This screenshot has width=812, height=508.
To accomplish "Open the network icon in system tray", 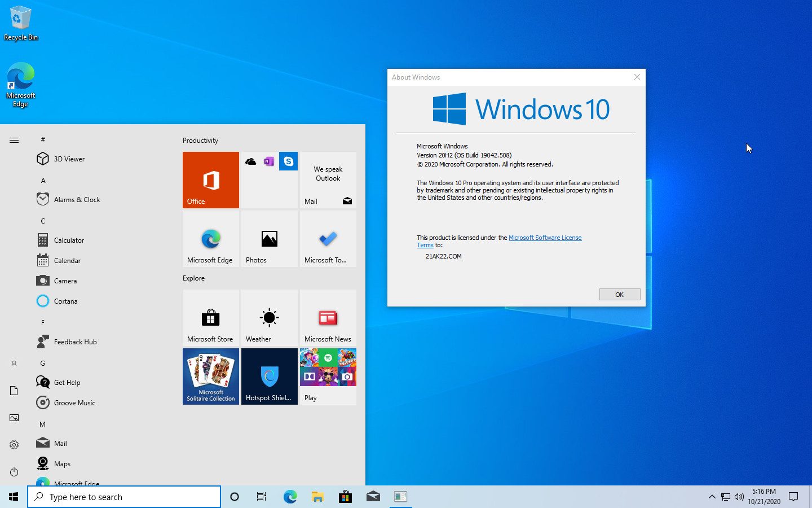I will point(726,497).
